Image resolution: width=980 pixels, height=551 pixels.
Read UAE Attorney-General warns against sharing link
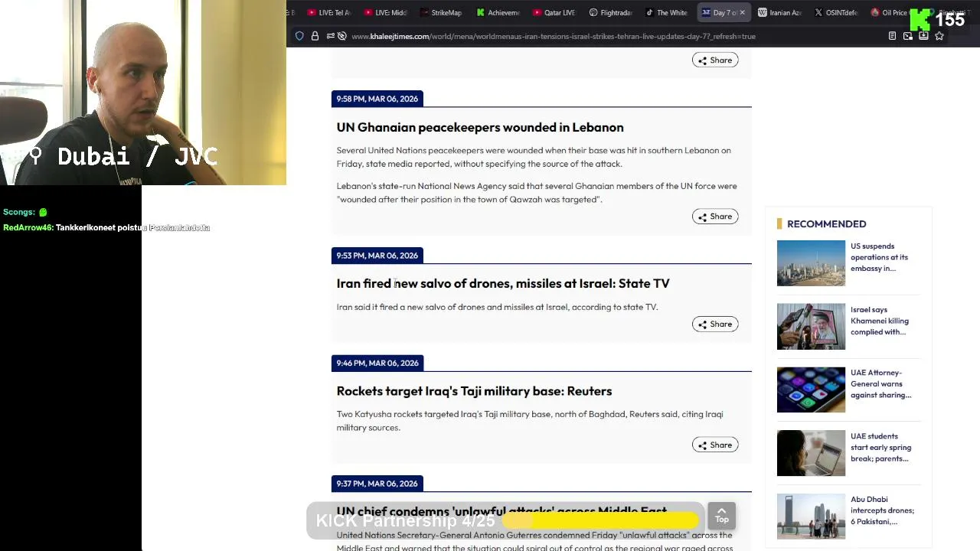click(881, 383)
